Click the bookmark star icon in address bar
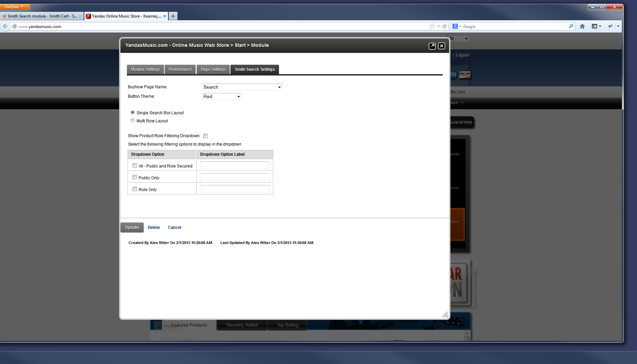Screen dimensions: 637x364 (432, 26)
